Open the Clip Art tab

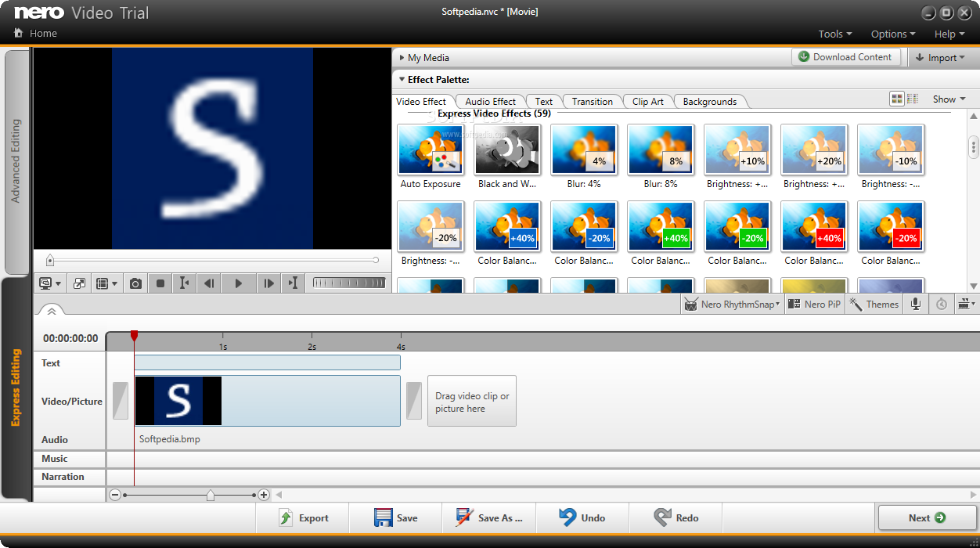(648, 101)
